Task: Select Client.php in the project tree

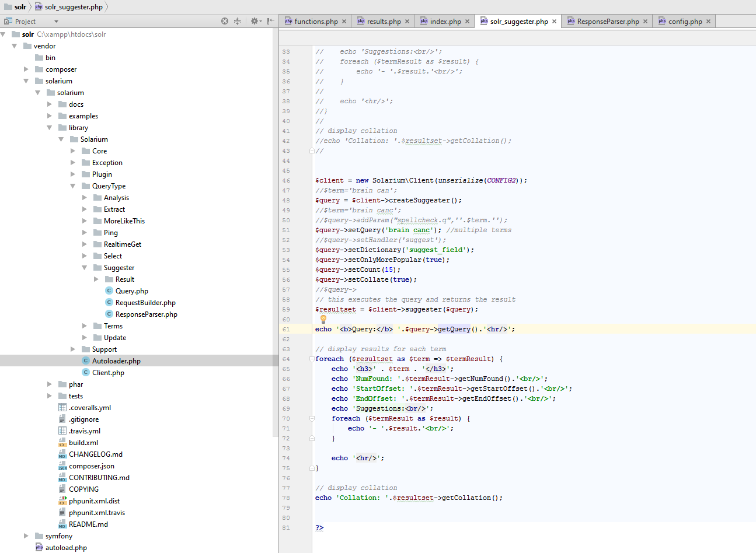Action: pos(108,373)
